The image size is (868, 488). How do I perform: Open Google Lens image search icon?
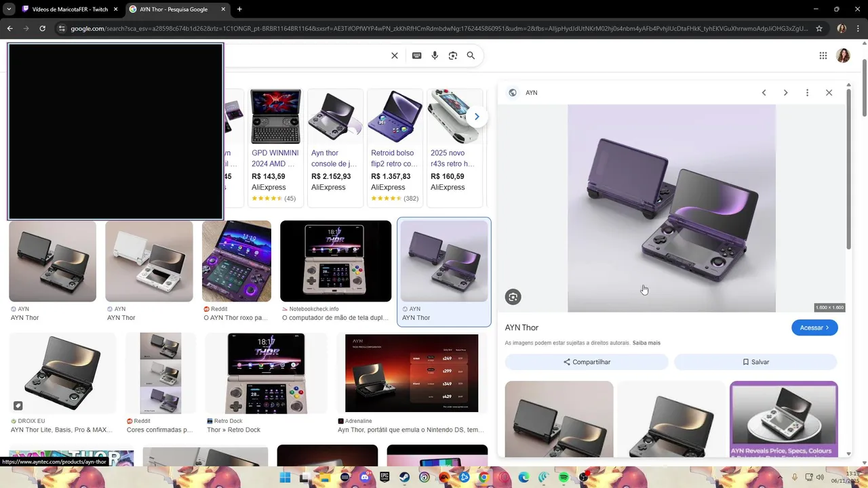point(453,56)
